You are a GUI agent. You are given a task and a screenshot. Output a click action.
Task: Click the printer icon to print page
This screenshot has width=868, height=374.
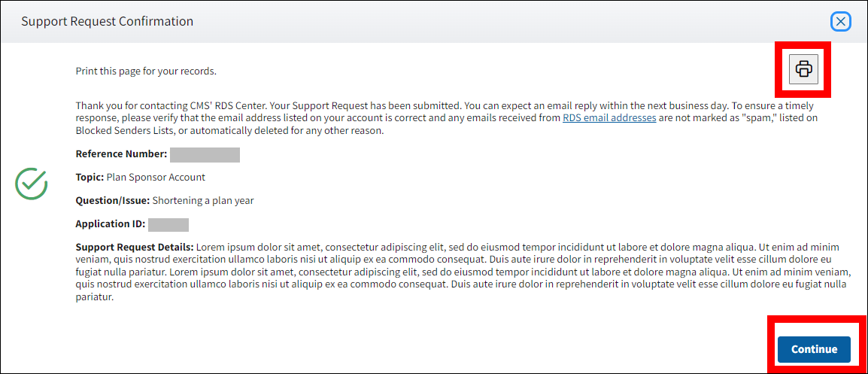(803, 69)
